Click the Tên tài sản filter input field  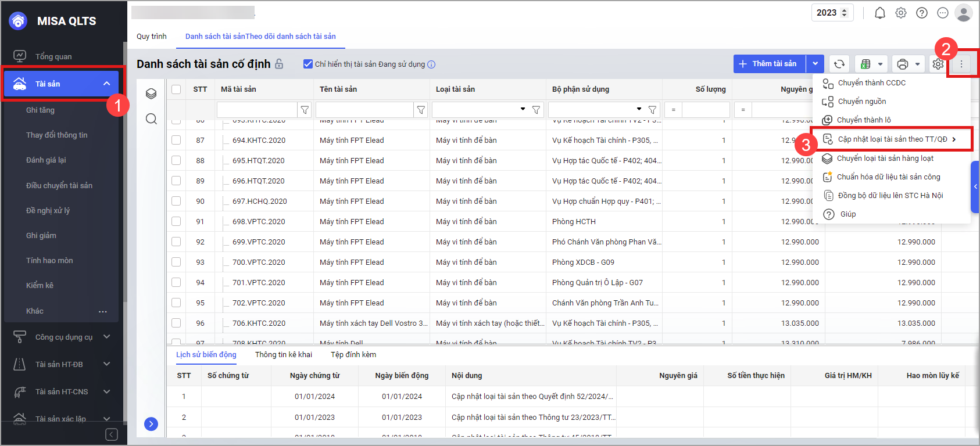click(x=364, y=109)
